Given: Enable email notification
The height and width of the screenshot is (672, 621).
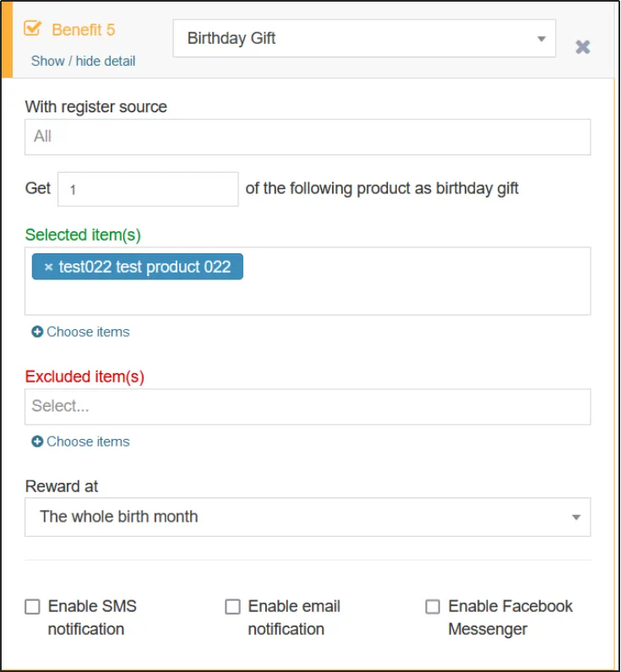Looking at the screenshot, I should [x=232, y=606].
